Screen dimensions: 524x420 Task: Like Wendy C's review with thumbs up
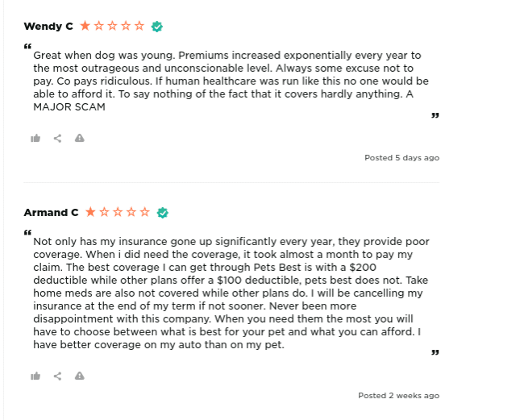click(x=35, y=138)
